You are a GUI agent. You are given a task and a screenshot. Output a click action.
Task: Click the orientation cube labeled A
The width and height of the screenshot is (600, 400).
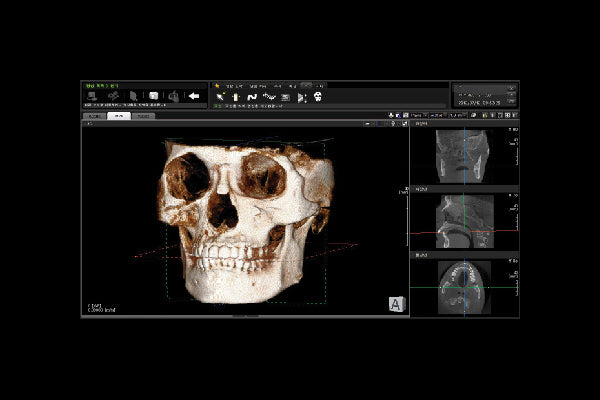(x=395, y=305)
